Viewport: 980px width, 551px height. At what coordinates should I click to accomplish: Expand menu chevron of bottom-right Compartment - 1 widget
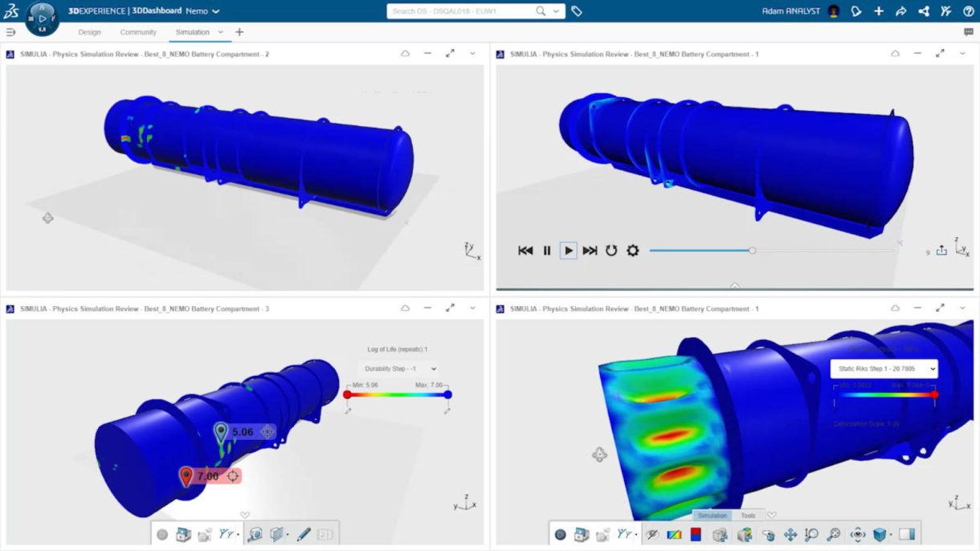tap(962, 308)
